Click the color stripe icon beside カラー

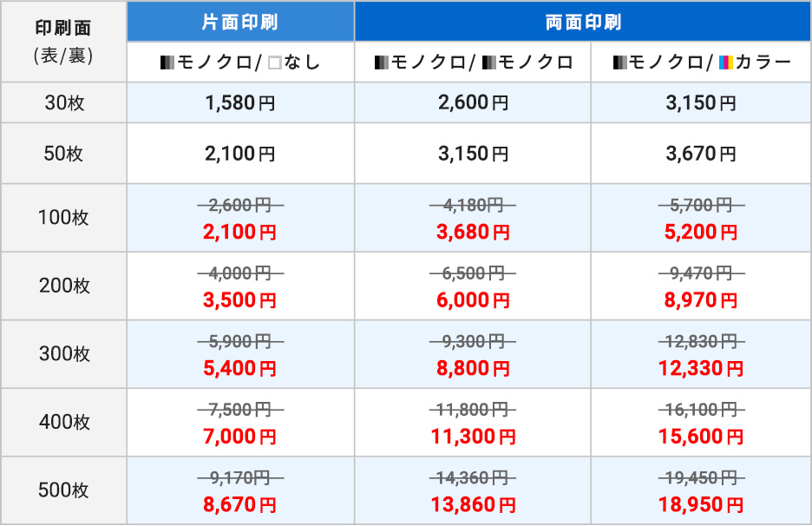[726, 62]
